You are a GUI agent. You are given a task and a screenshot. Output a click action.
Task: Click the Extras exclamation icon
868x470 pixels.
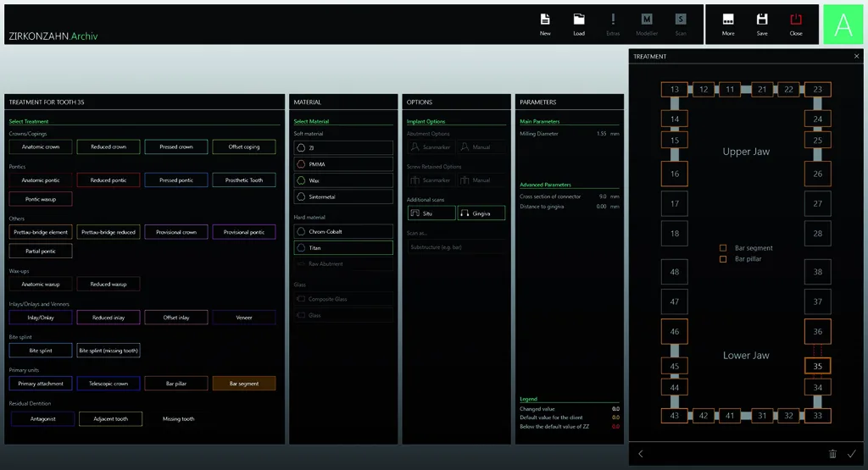[x=613, y=20]
